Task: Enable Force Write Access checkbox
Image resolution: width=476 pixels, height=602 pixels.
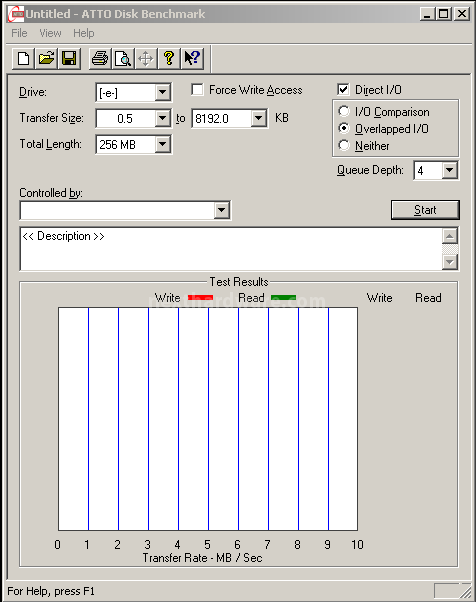Action: click(x=197, y=90)
